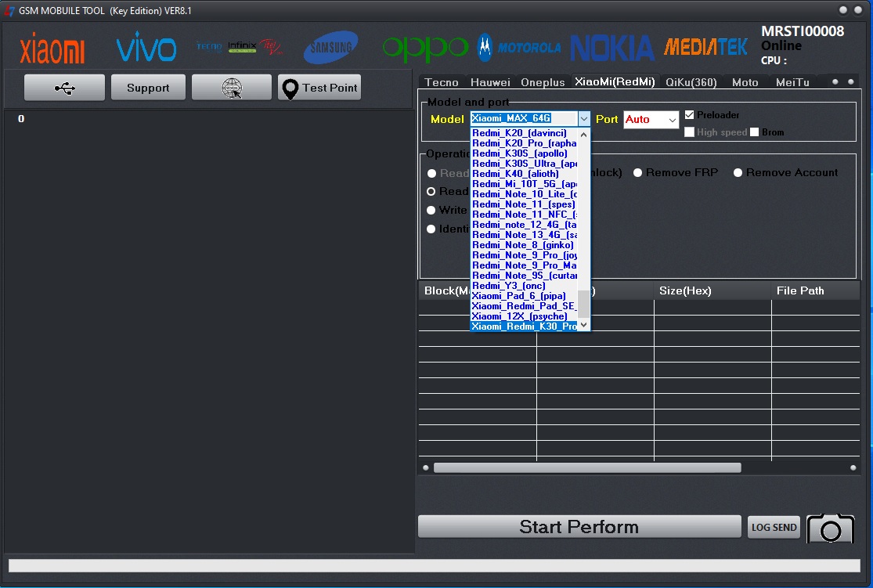Select the Remove Account option
The width and height of the screenshot is (873, 588).
[x=738, y=172]
